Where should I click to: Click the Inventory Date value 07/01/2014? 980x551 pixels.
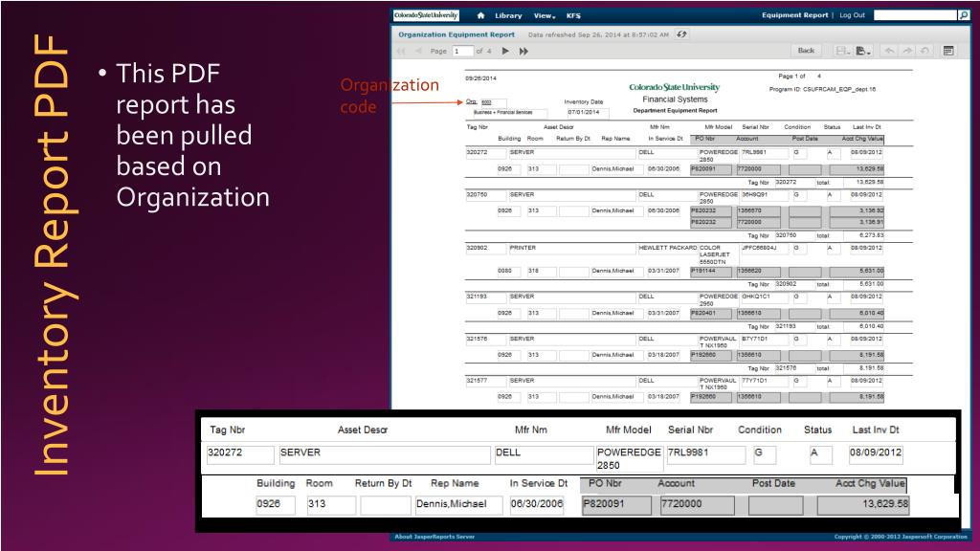click(587, 113)
